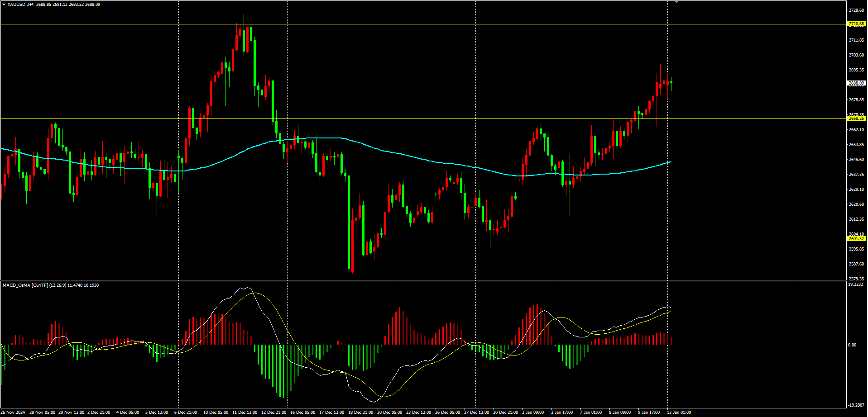Screen dimensions: 868x417
Task: Click the 5 Dec 13:00 time label
Action: [x=157, y=412]
